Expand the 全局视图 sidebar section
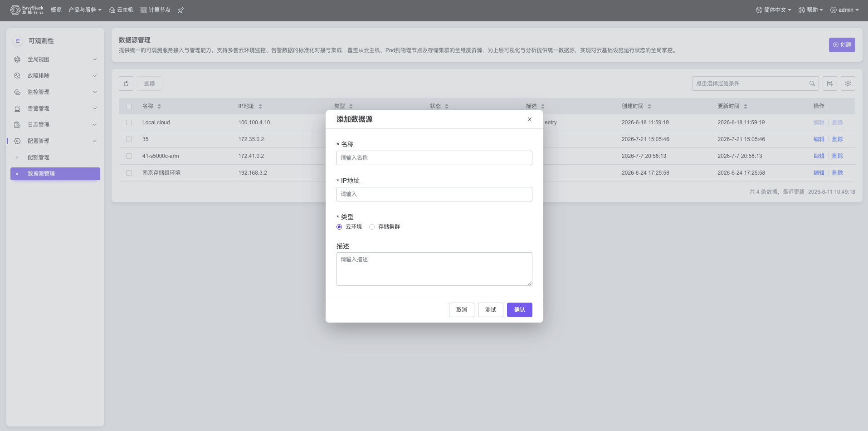Screen dimensions: 868x431 pos(55,59)
